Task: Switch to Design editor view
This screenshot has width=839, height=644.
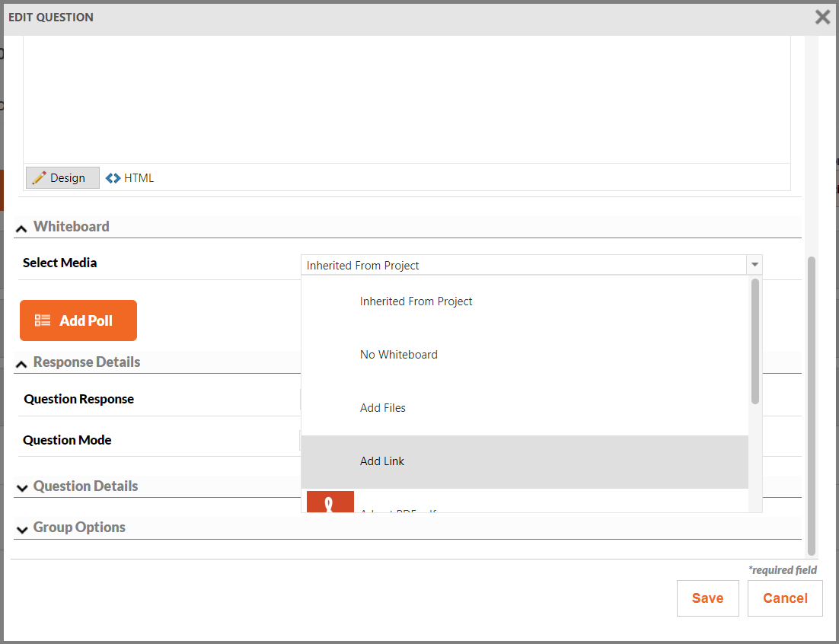Action: pos(62,177)
